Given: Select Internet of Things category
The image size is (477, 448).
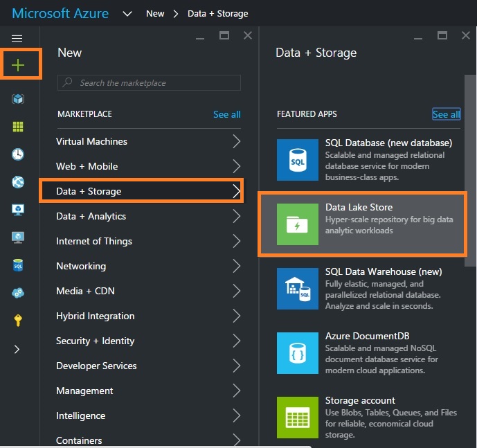Looking at the screenshot, I should coord(94,241).
